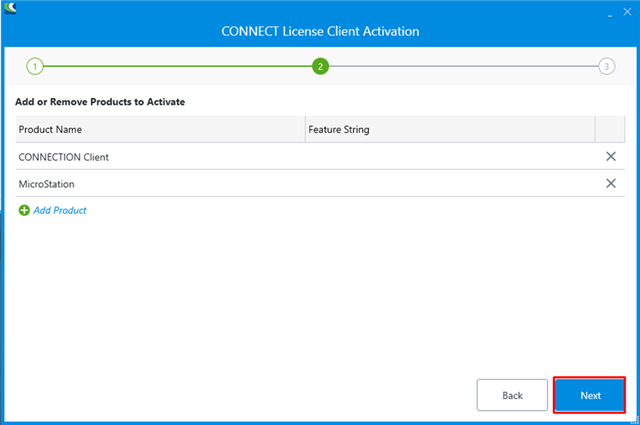Click Feature String field for CONNECTION Client

(x=450, y=157)
